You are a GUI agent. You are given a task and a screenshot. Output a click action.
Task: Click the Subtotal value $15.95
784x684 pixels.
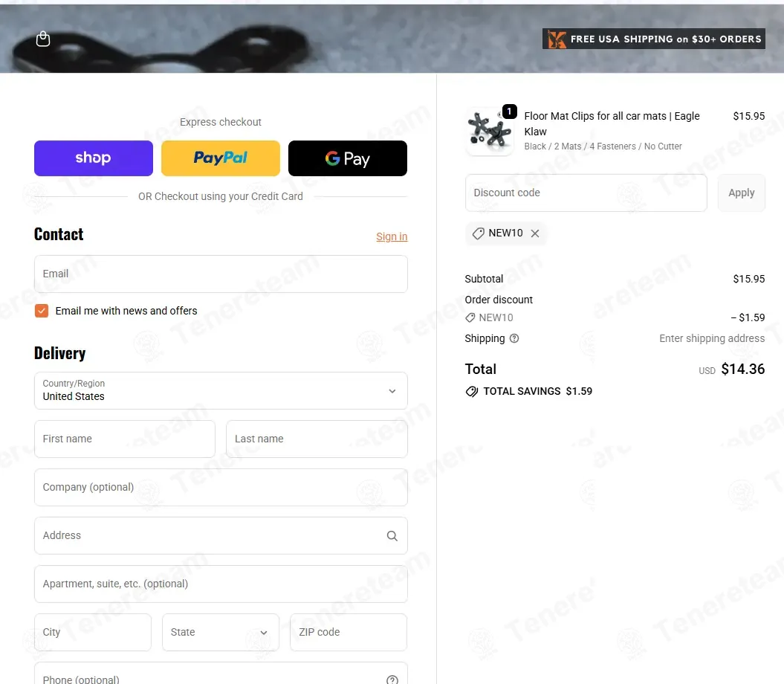click(x=748, y=279)
